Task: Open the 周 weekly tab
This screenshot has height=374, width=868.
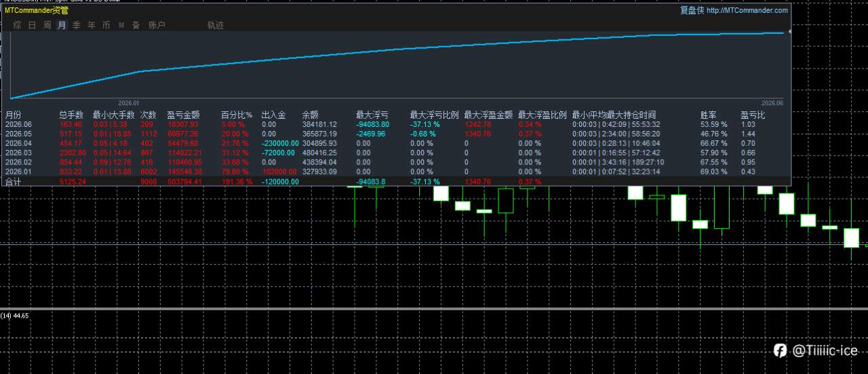Action: click(x=47, y=25)
